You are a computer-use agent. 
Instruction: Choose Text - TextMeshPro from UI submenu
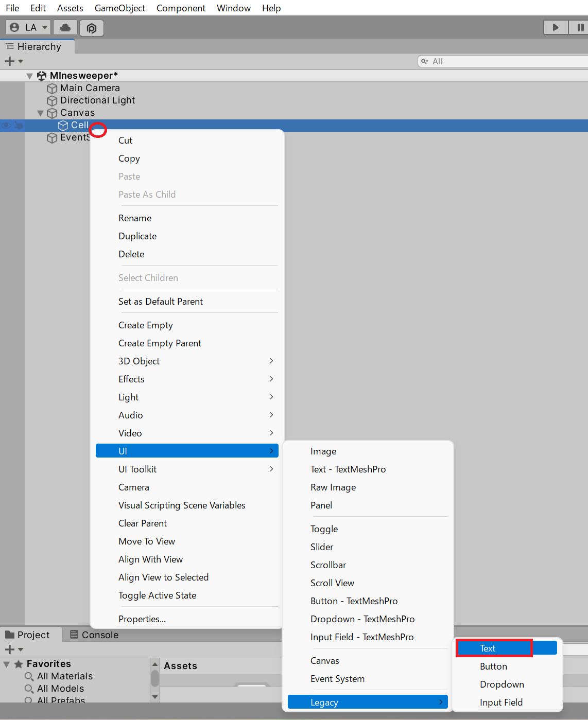point(348,469)
